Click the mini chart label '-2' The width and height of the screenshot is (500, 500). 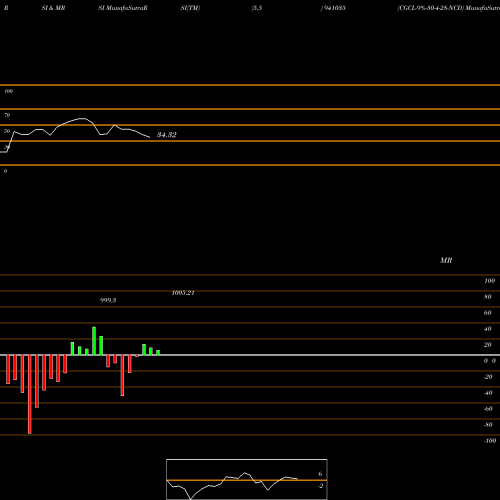point(320,486)
